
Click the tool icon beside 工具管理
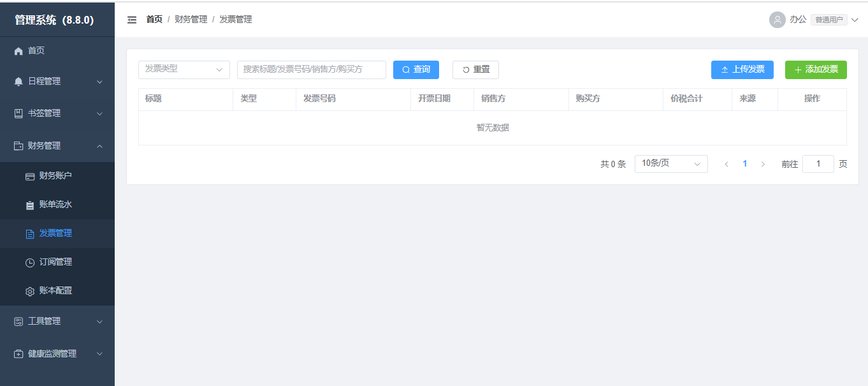(x=18, y=322)
